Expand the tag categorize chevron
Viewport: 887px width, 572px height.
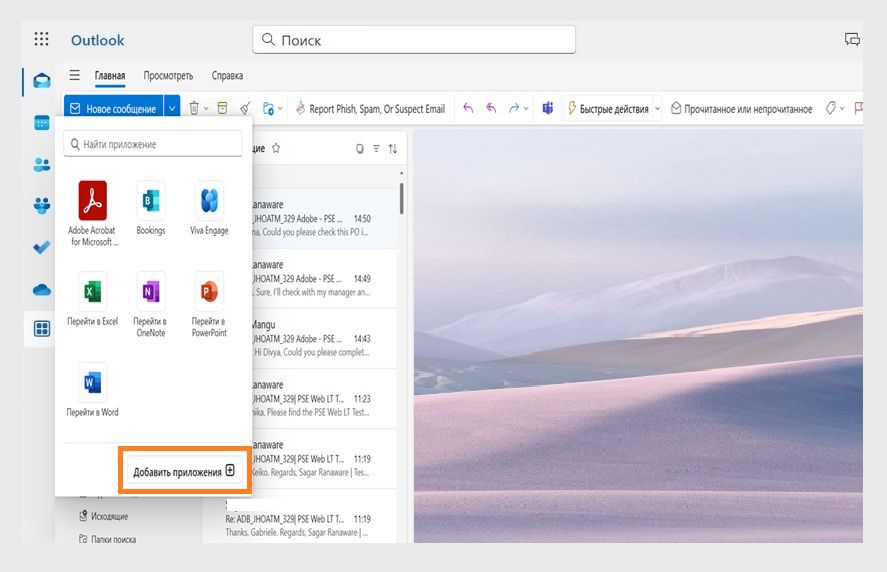(x=842, y=109)
